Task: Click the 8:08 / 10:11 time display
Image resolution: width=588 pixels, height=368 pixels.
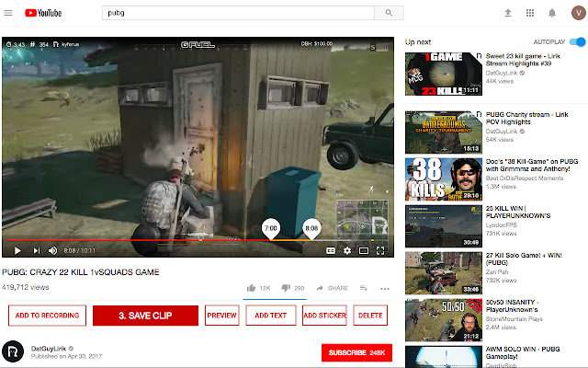Action: (80, 250)
